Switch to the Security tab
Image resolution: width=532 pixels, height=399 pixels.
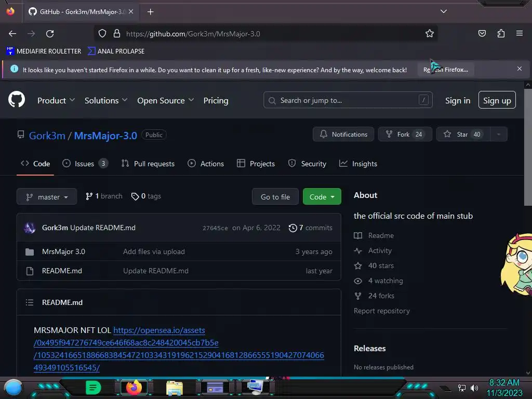tap(307, 164)
